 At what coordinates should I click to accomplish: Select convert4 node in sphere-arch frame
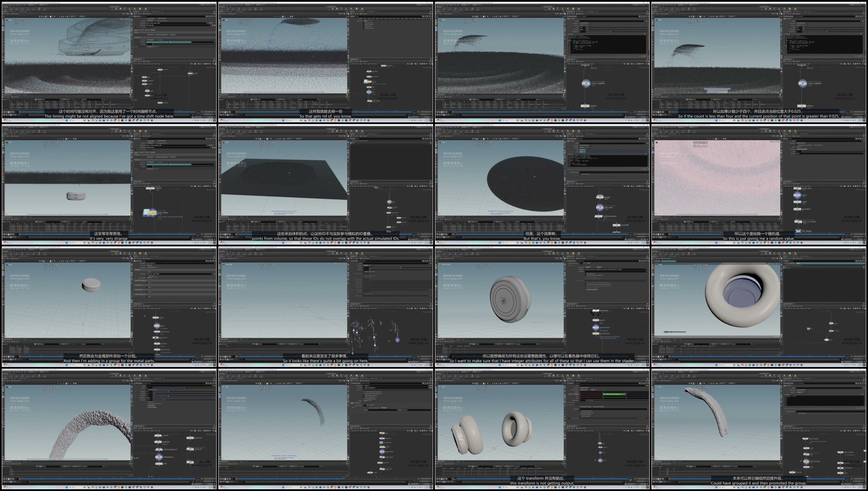[159, 435]
